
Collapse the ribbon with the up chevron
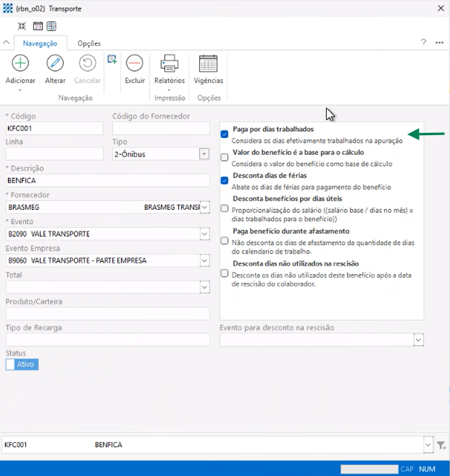pyautogui.click(x=6, y=42)
